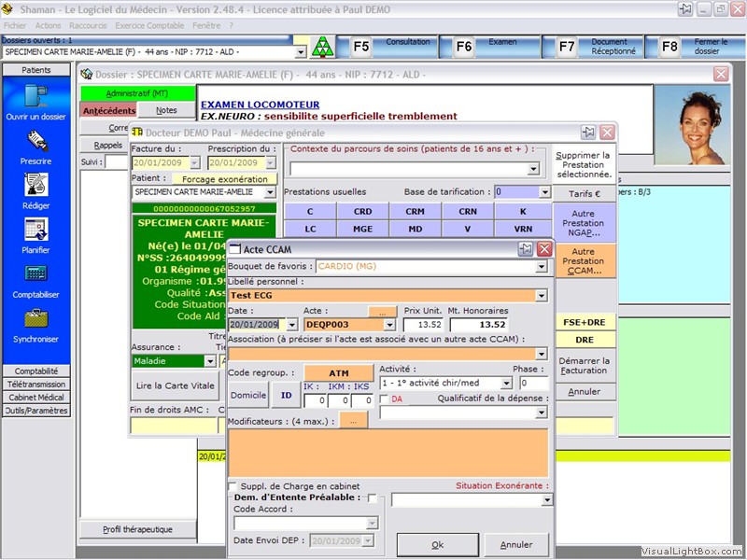This screenshot has width=747, height=560.
Task: Expand the Bouquet de favoris dropdown
Action: click(x=541, y=266)
